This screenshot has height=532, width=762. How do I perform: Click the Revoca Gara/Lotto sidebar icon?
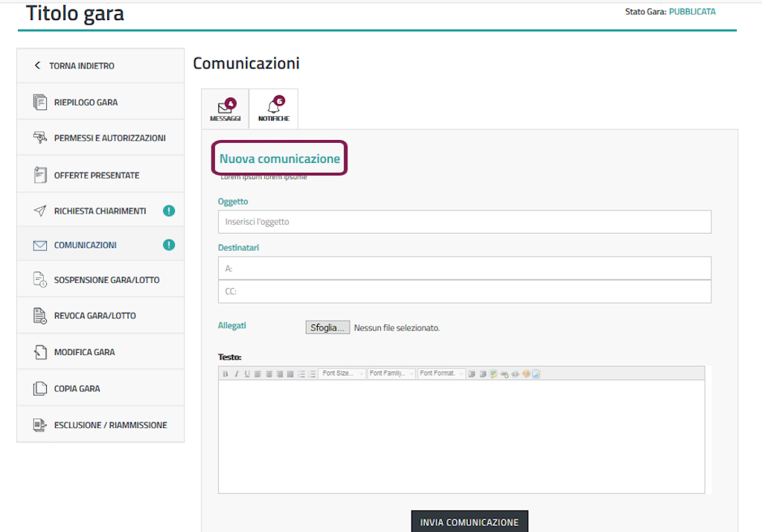(x=40, y=315)
